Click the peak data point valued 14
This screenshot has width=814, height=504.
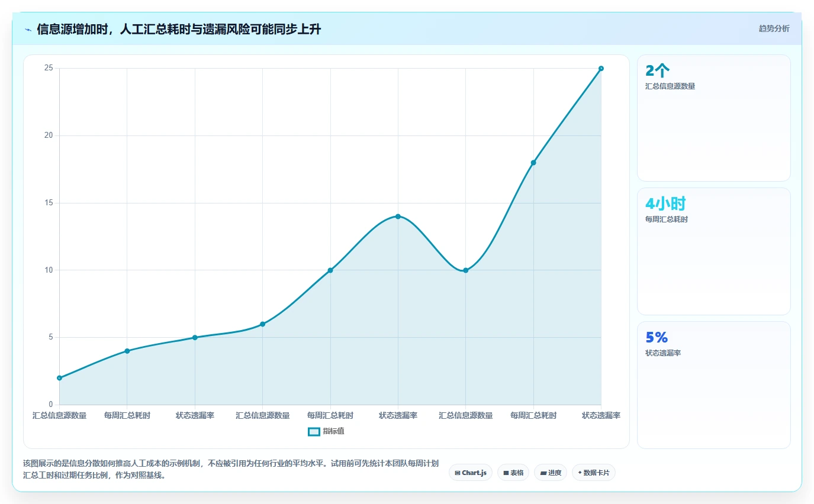[x=398, y=216]
